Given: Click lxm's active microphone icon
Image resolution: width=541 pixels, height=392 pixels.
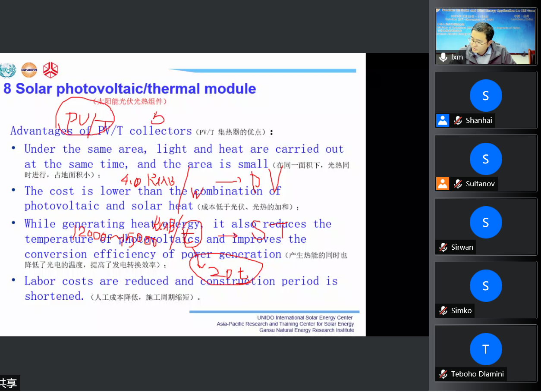Looking at the screenshot, I should coord(443,57).
